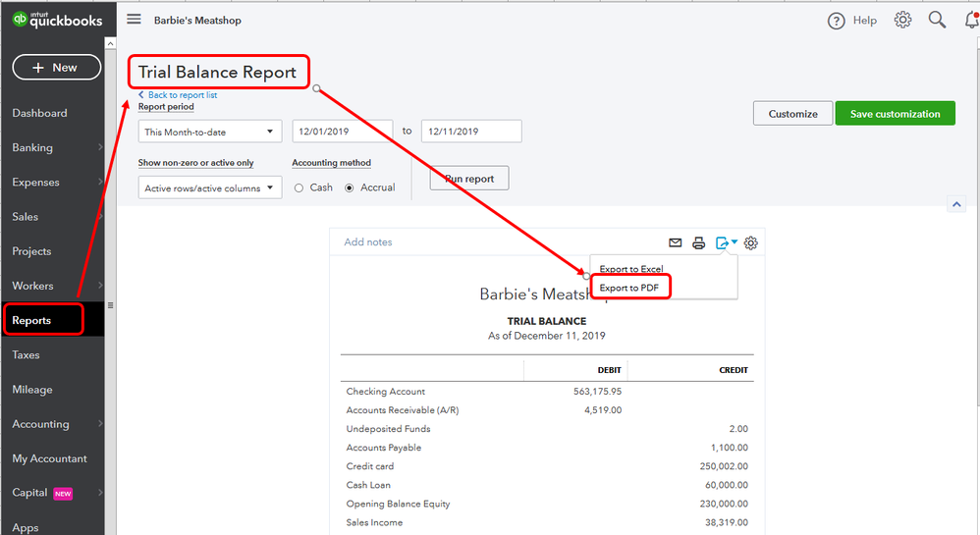980x535 pixels.
Task: Click Accounts Receivable (A/R) row label
Action: [x=403, y=410]
